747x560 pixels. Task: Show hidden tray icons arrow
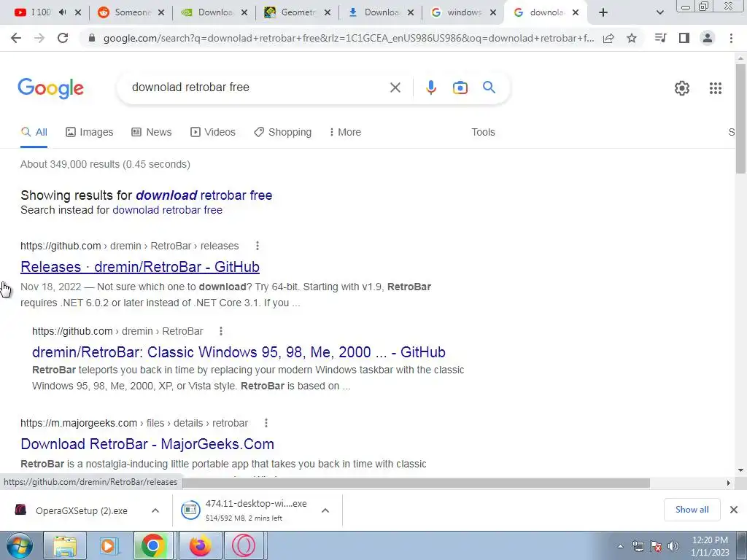pyautogui.click(x=620, y=546)
